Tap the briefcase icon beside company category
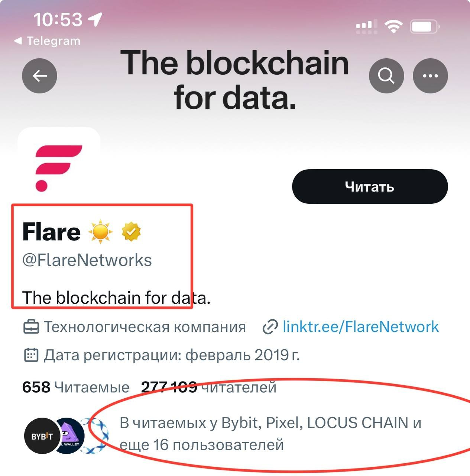Image resolution: width=470 pixels, height=476 pixels. (x=31, y=327)
